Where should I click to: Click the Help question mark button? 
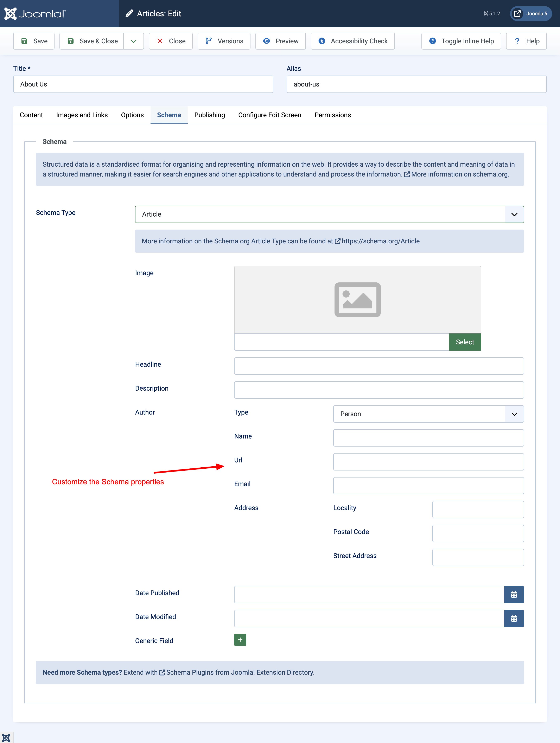(x=526, y=41)
